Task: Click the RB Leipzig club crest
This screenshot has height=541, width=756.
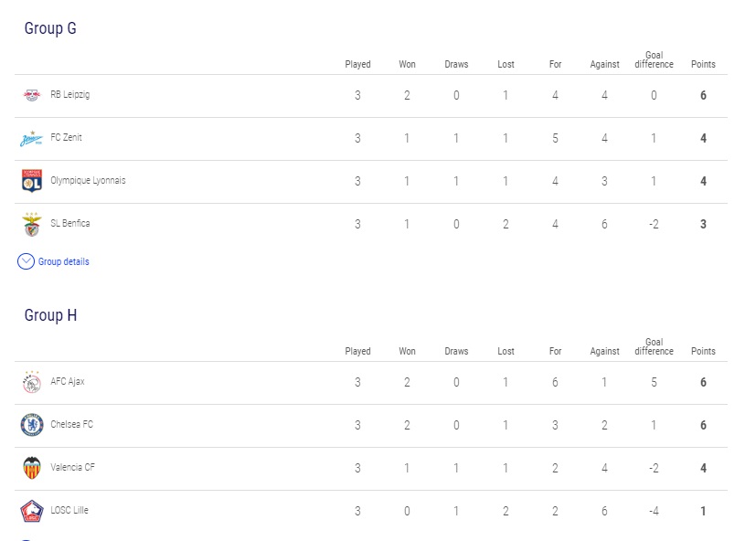Action: point(32,95)
